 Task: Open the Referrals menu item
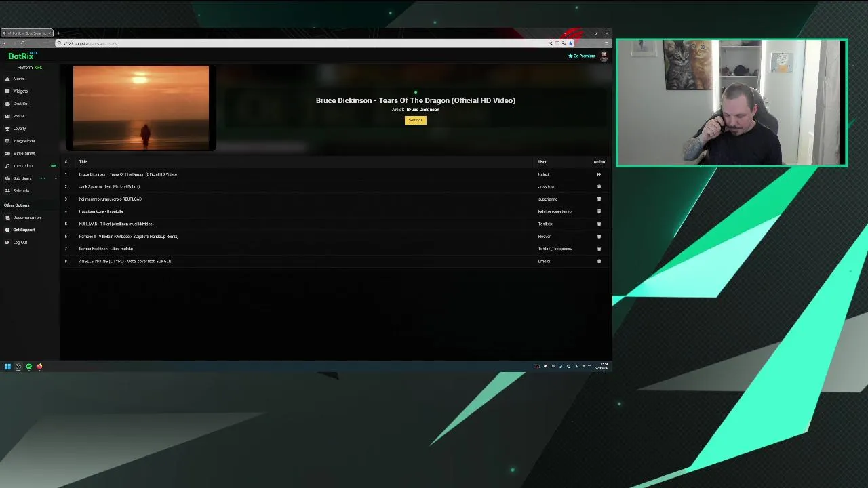pyautogui.click(x=21, y=190)
